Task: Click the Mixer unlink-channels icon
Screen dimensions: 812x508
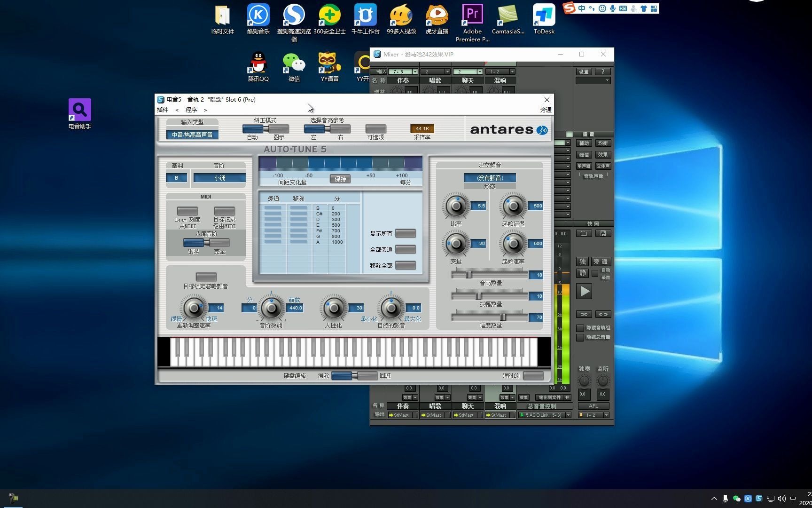Action: pyautogui.click(x=603, y=314)
